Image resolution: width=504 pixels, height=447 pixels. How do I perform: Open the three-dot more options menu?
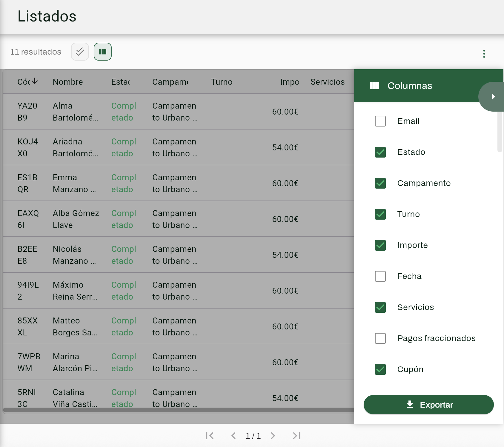point(484,54)
